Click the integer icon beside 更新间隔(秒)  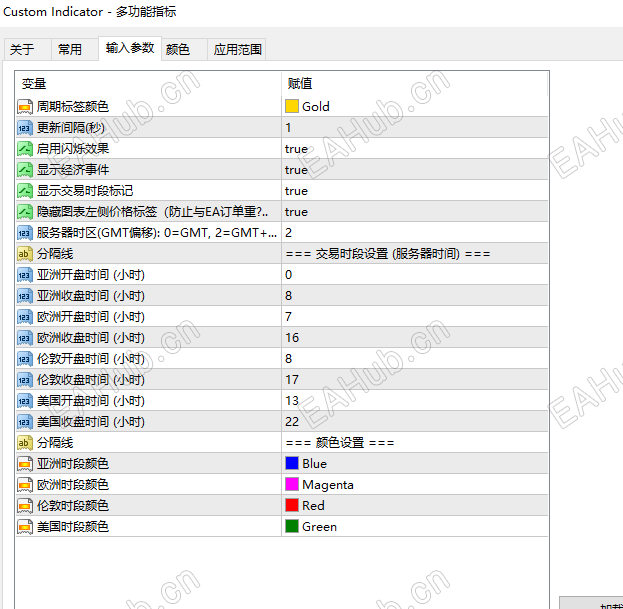(25, 128)
